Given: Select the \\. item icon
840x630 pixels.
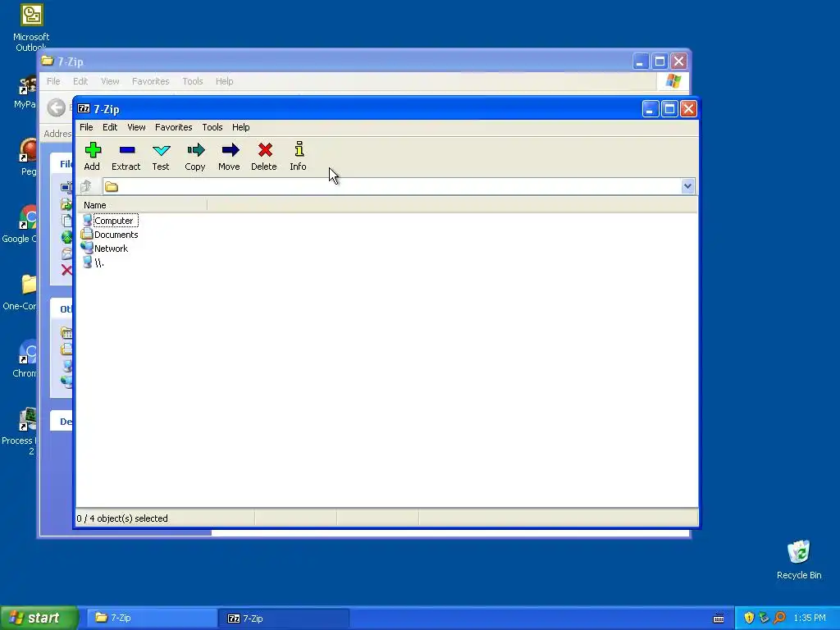Looking at the screenshot, I should [87, 262].
